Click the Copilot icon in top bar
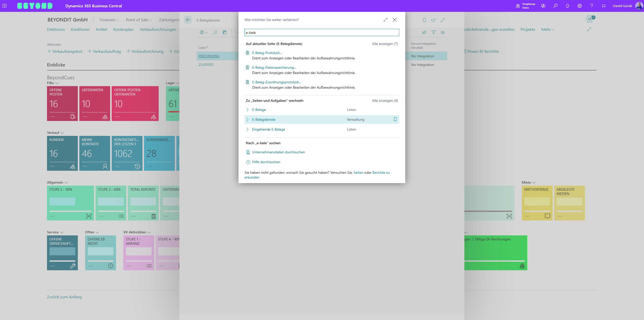This screenshot has height=320, width=644. [543, 6]
